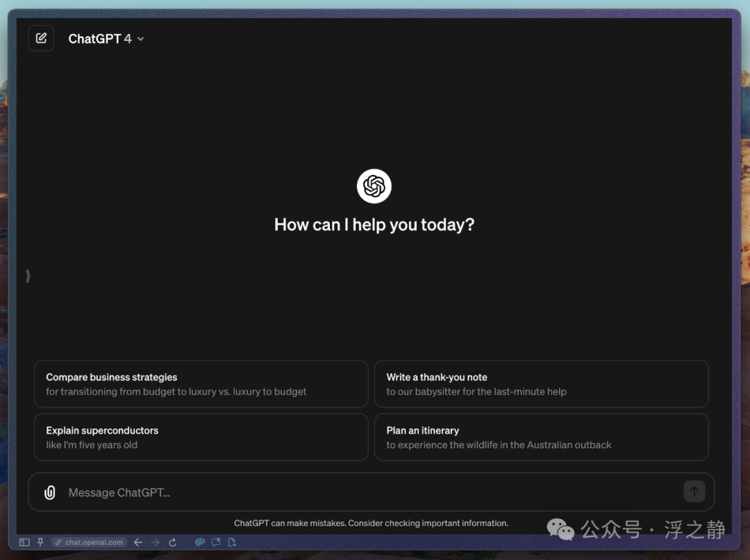
Task: Go forward with the right arrow icon
Action: (156, 543)
